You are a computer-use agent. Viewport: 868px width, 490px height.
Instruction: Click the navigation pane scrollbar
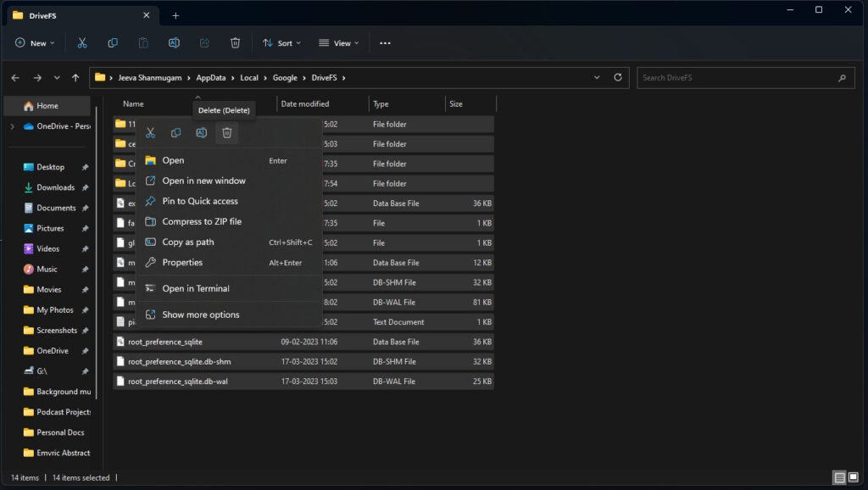[97, 252]
